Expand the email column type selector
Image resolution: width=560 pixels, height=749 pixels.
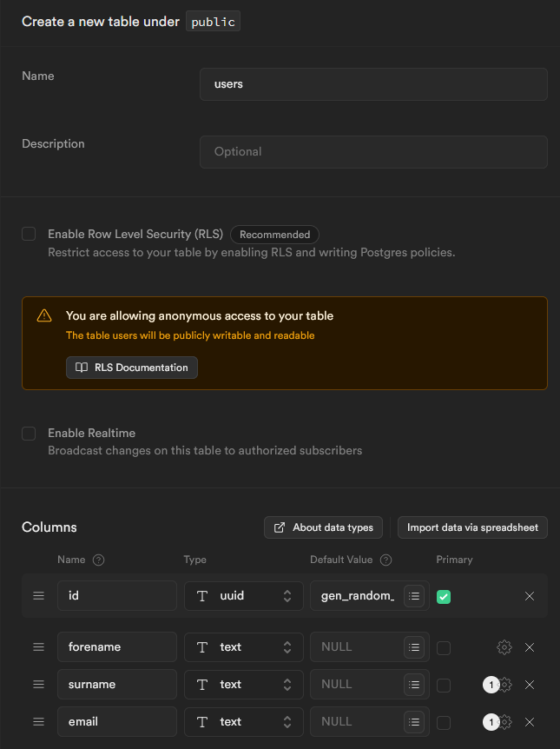(244, 722)
